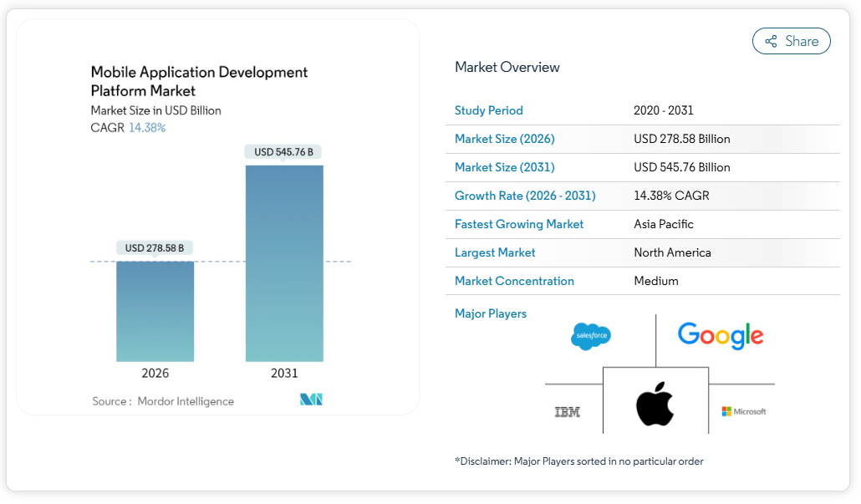
Task: Click the Medium concentration value
Action: (656, 281)
